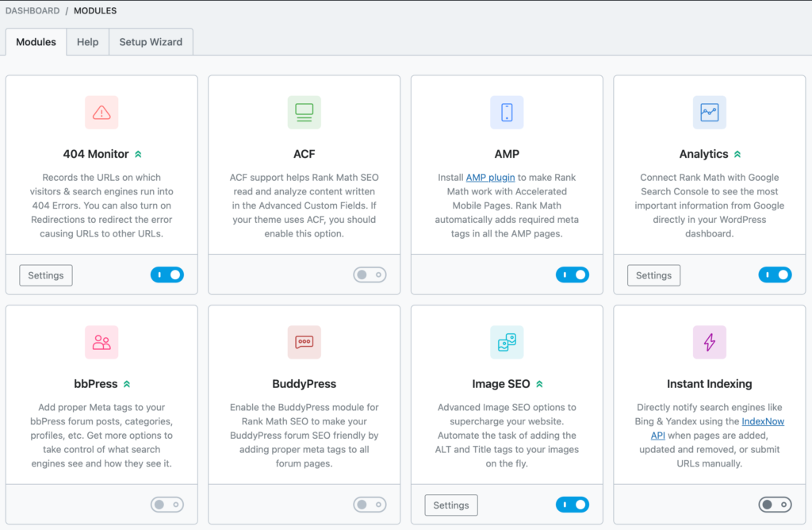Image resolution: width=812 pixels, height=530 pixels.
Task: Click the 404 Monitor description text
Action: 101,205
